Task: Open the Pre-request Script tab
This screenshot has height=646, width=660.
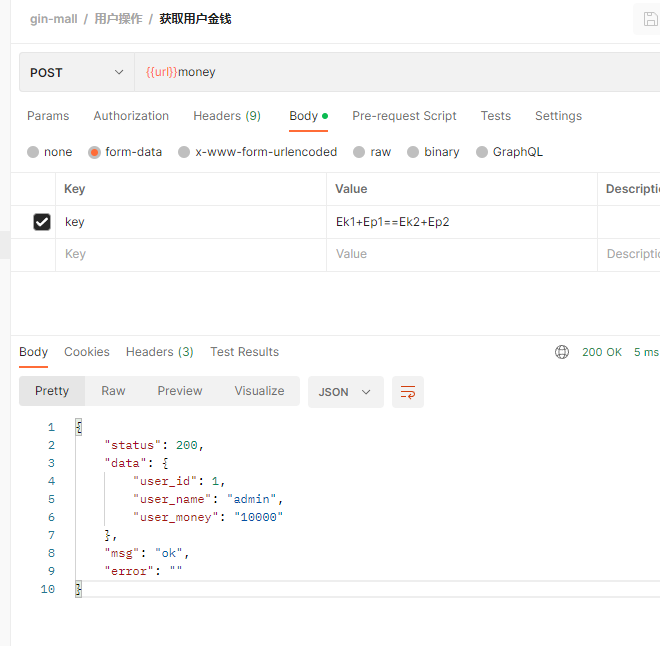Action: pyautogui.click(x=404, y=116)
